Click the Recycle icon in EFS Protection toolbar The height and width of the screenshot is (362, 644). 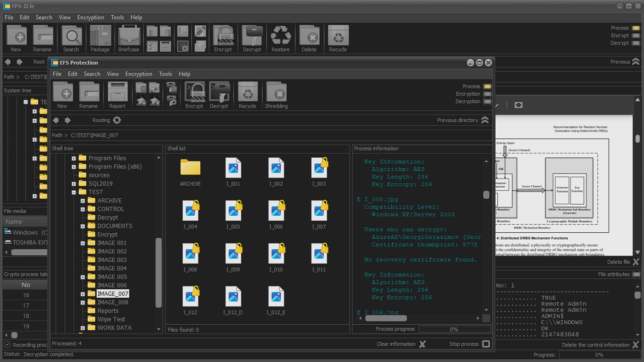[x=248, y=94]
